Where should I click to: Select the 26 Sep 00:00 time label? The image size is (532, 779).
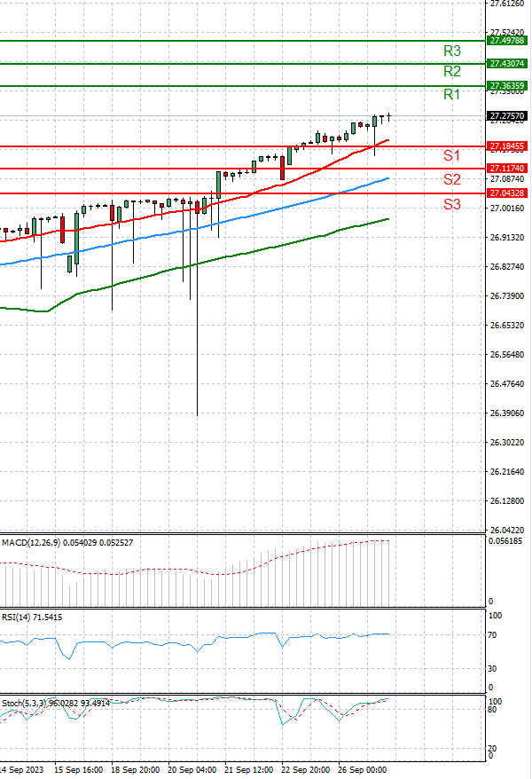[x=363, y=770]
